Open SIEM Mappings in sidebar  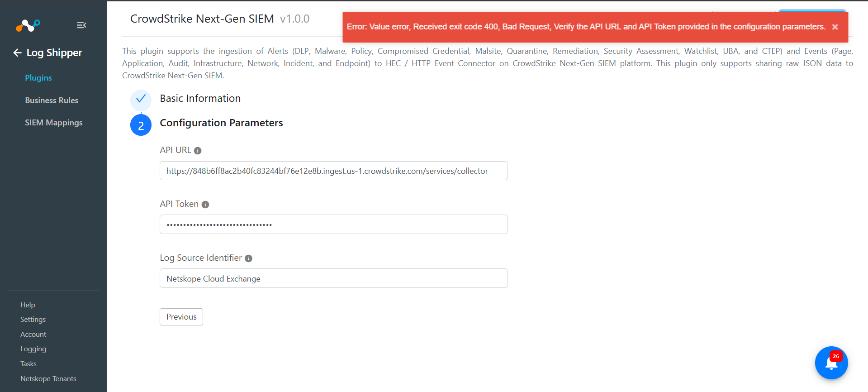point(54,123)
